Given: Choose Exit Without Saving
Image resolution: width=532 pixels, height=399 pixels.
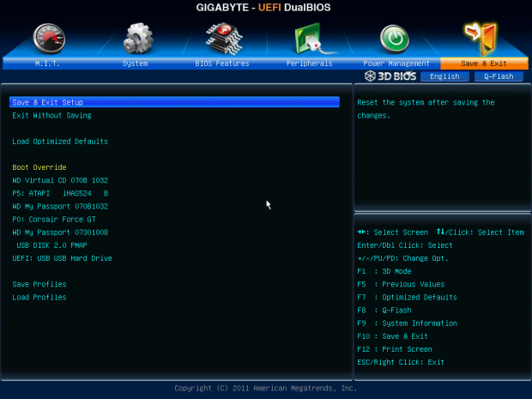Looking at the screenshot, I should coord(51,115).
